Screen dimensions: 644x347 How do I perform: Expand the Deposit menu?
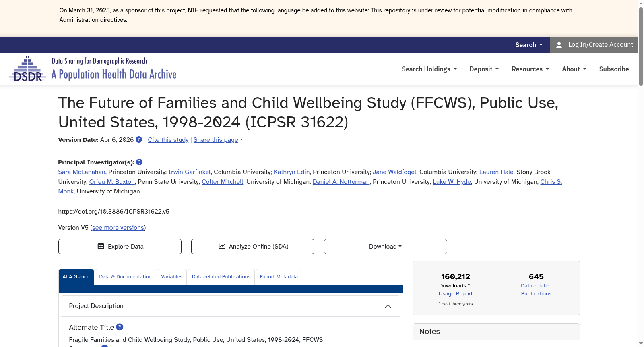point(484,69)
